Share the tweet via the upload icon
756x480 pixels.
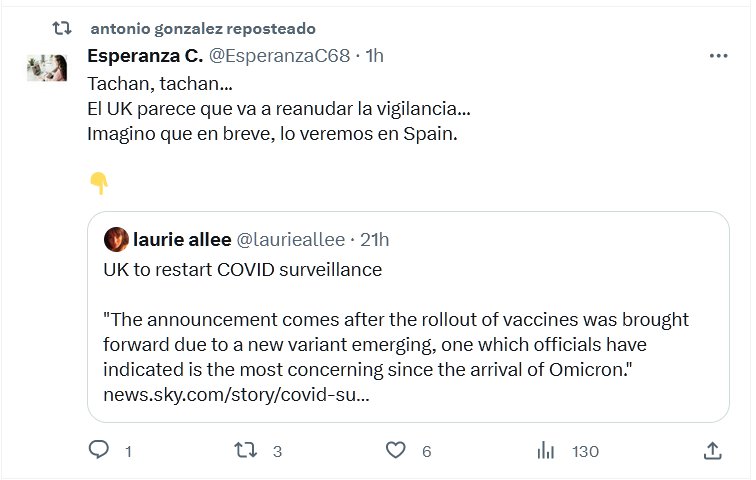(x=712, y=451)
